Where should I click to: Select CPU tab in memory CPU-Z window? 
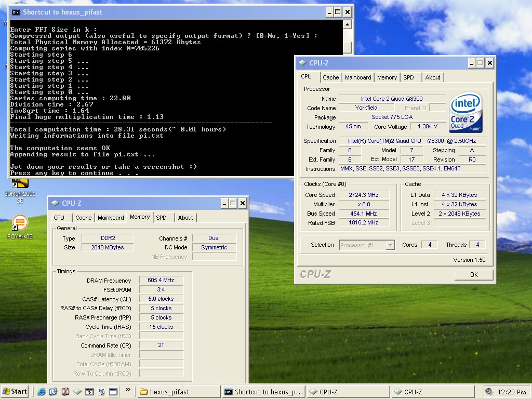(x=59, y=218)
